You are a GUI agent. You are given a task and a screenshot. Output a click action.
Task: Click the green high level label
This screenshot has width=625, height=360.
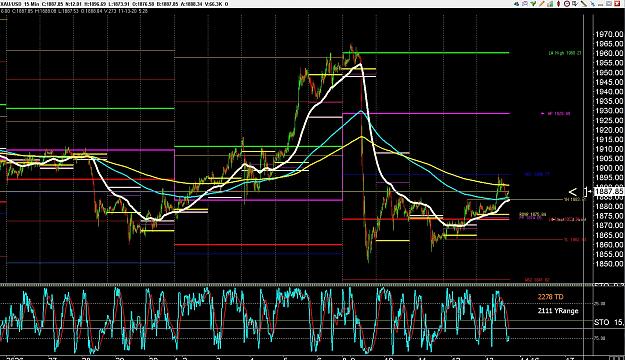click(x=565, y=53)
